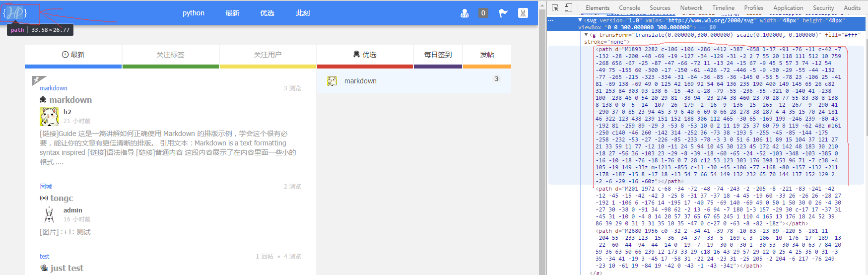This screenshot has height=275, width=868.
Task: Click the badge icon before markdown title
Action: coord(43,100)
